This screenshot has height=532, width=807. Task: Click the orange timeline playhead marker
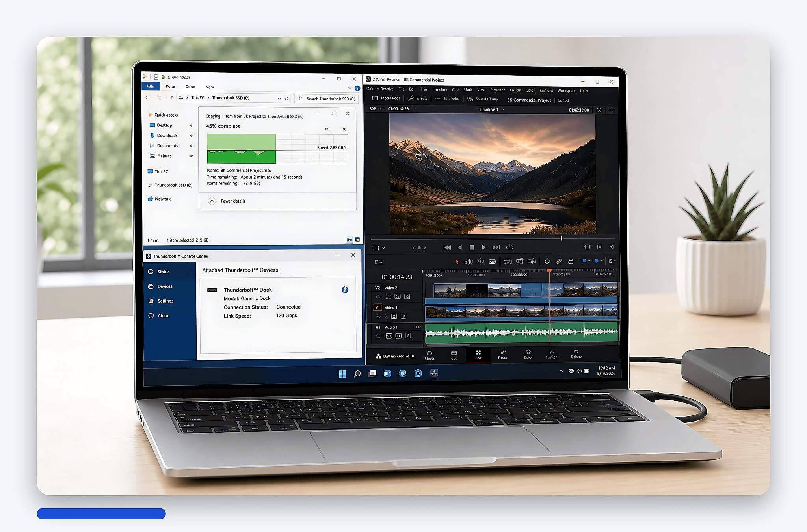[549, 271]
